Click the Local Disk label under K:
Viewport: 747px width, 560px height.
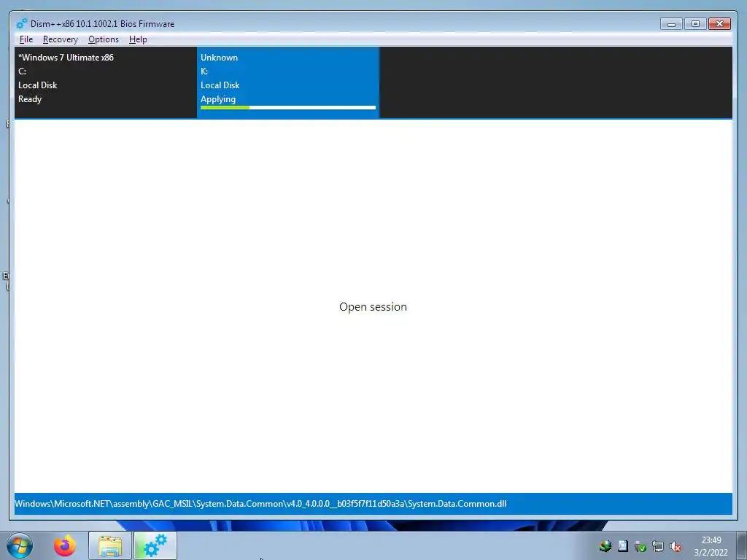220,85
